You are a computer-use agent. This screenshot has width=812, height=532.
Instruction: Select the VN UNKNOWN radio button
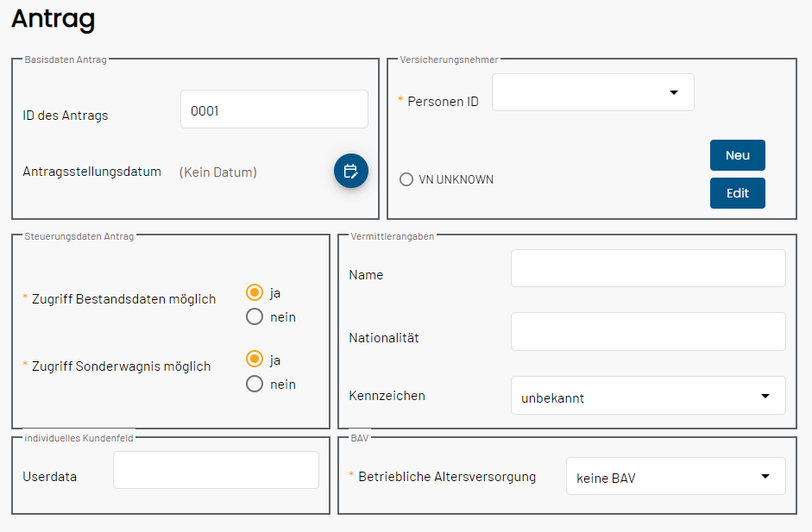(x=406, y=179)
